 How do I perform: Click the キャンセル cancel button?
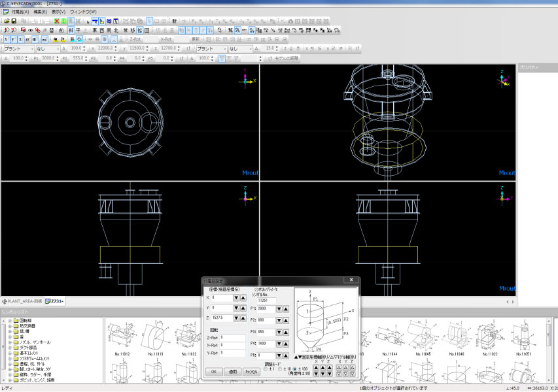point(251,372)
